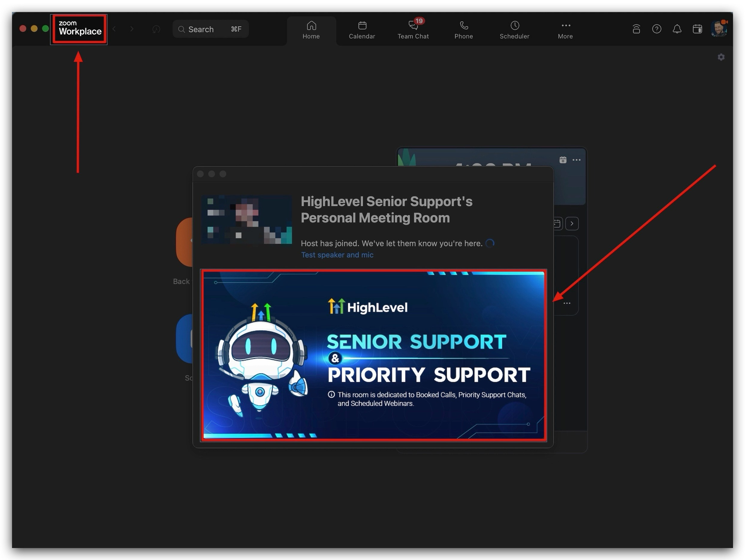The height and width of the screenshot is (560, 745).
Task: Switch to the Calendar tab
Action: click(x=362, y=30)
